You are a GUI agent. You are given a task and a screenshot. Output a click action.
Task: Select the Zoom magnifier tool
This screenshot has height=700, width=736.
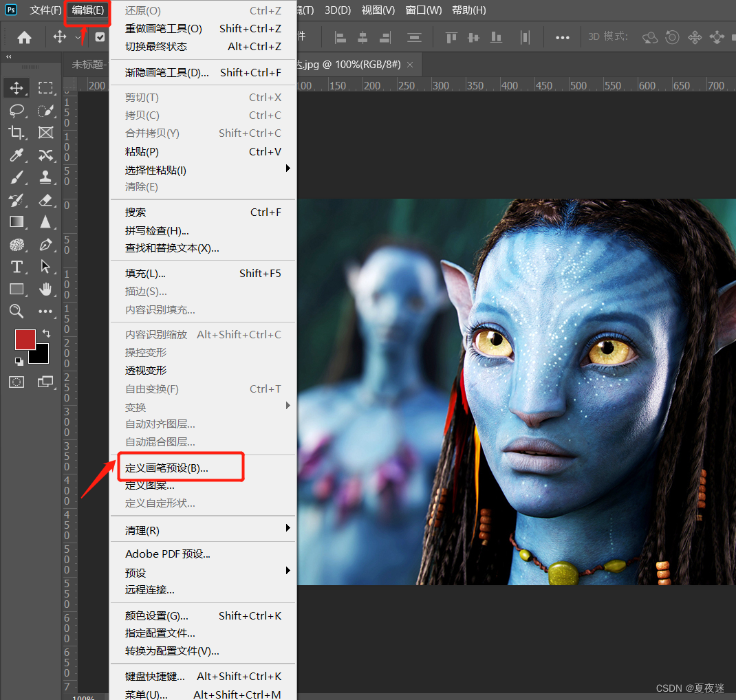[x=17, y=311]
